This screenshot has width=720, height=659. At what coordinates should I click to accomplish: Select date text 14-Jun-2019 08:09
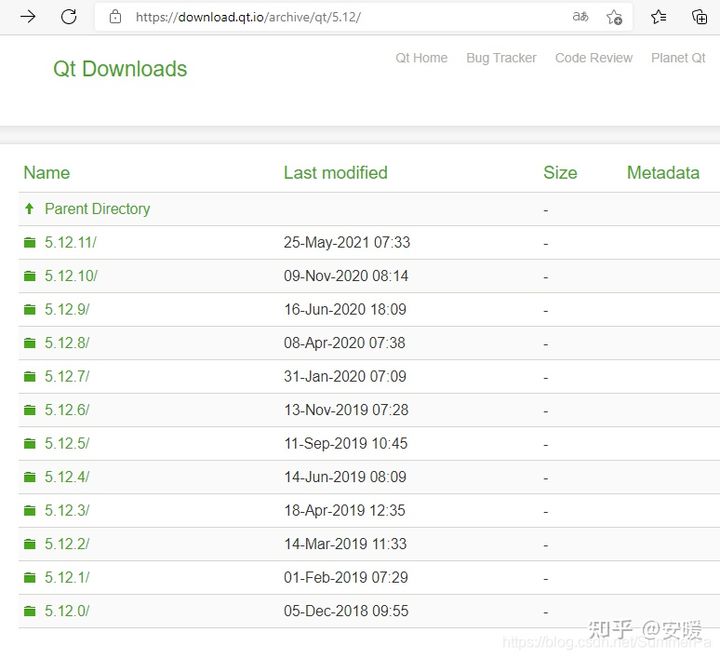click(x=345, y=477)
